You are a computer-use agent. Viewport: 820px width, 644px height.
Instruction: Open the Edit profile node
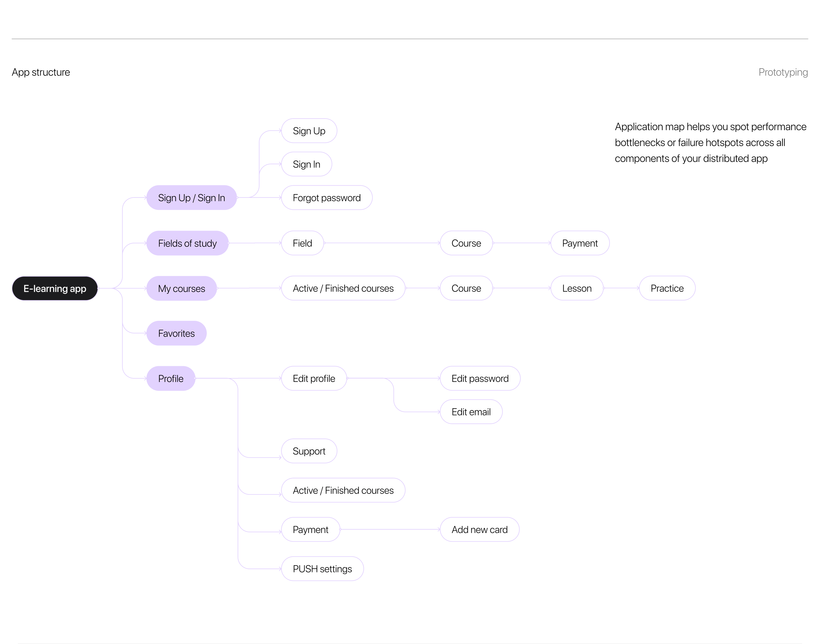(314, 379)
